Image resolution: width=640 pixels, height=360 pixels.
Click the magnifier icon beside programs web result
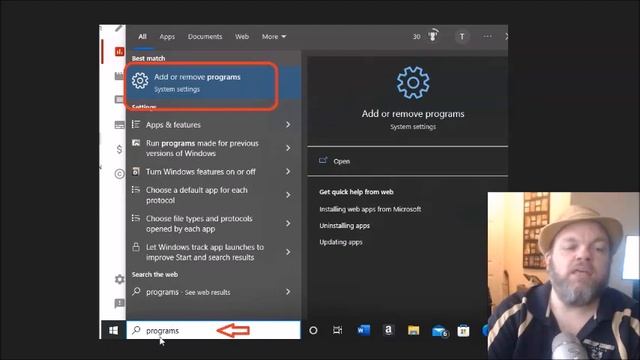[136, 291]
